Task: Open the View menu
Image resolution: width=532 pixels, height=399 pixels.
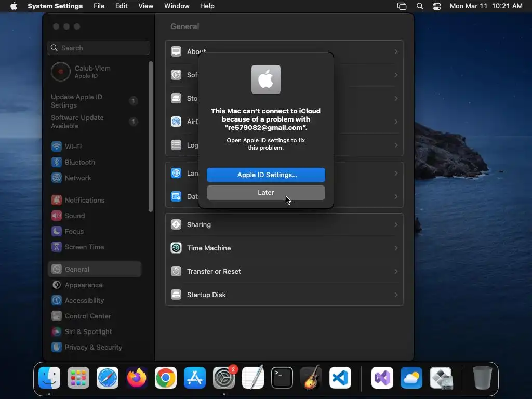Action: [146, 6]
